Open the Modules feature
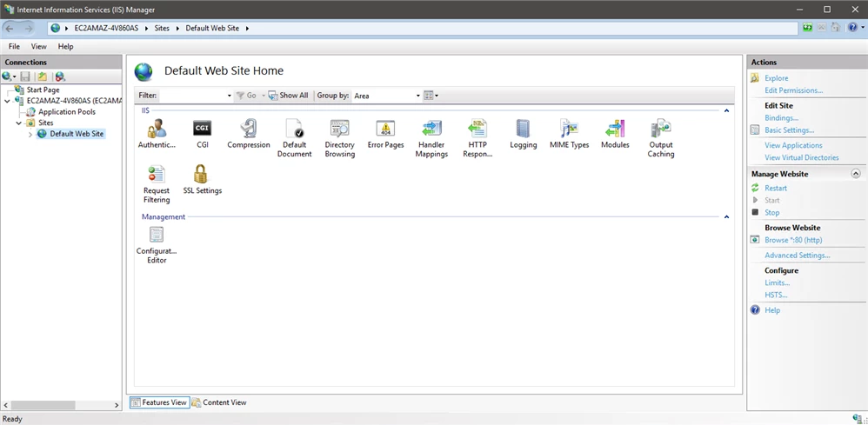Image resolution: width=868 pixels, height=425 pixels. pos(615,135)
